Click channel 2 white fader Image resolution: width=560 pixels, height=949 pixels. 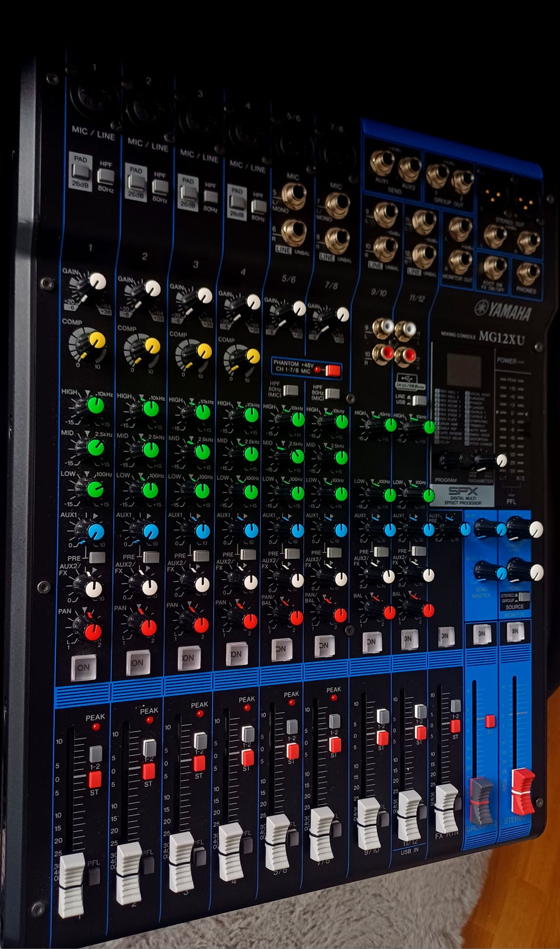coord(129,873)
